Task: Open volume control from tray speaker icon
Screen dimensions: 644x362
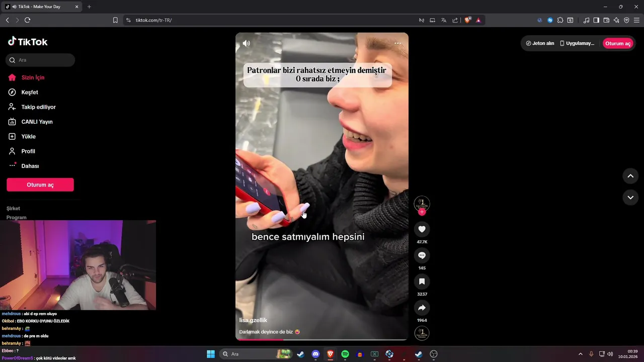Action: 610,354
